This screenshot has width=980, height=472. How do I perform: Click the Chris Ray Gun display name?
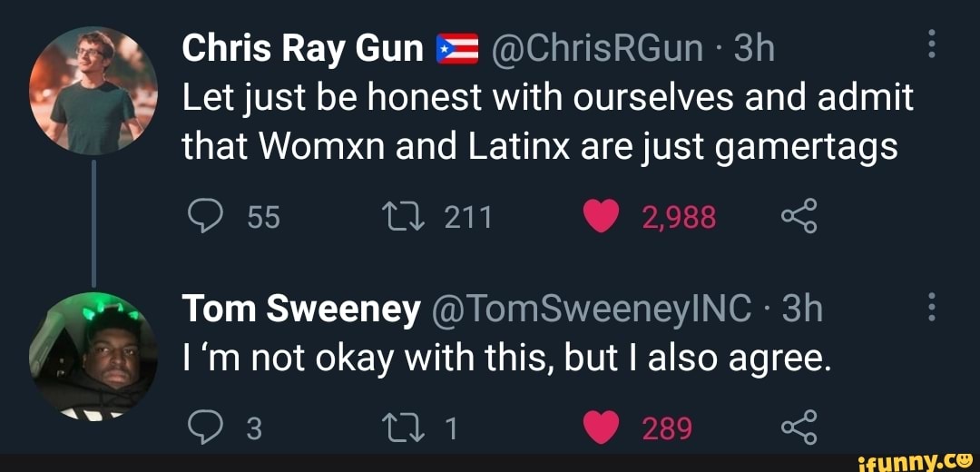click(x=304, y=48)
